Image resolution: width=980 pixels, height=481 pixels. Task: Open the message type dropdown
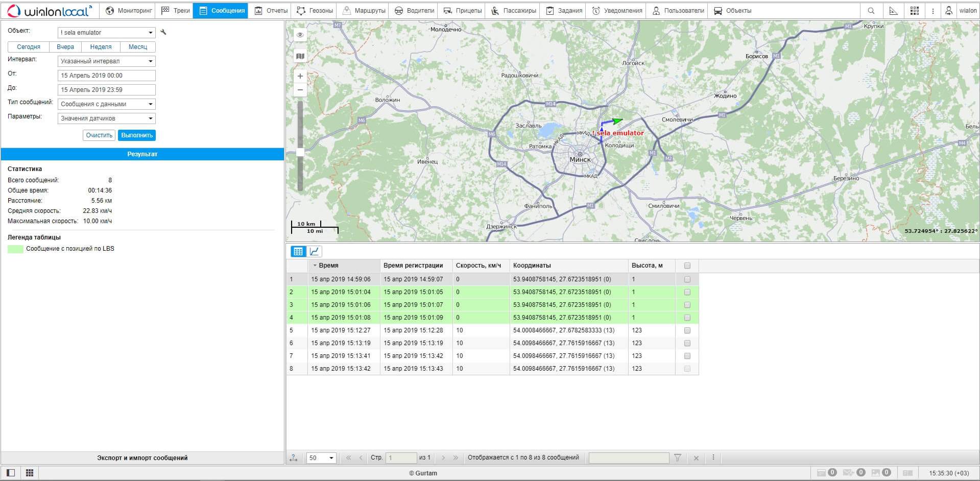point(106,104)
